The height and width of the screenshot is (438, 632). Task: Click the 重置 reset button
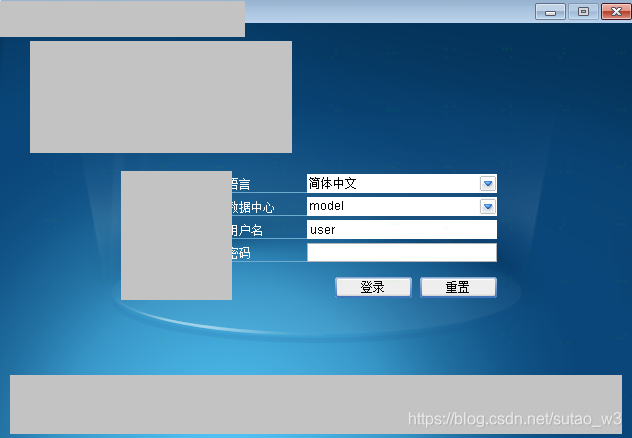point(458,287)
